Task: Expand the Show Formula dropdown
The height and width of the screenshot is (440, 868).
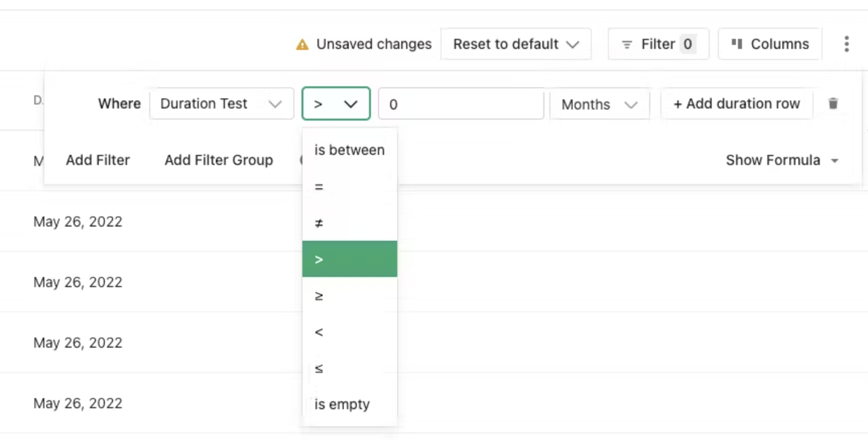Action: point(782,160)
